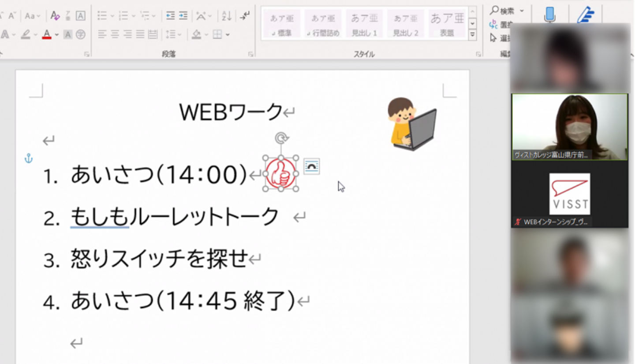Set font color to red with the A button
Screen dimensions: 635x364
click(x=47, y=34)
